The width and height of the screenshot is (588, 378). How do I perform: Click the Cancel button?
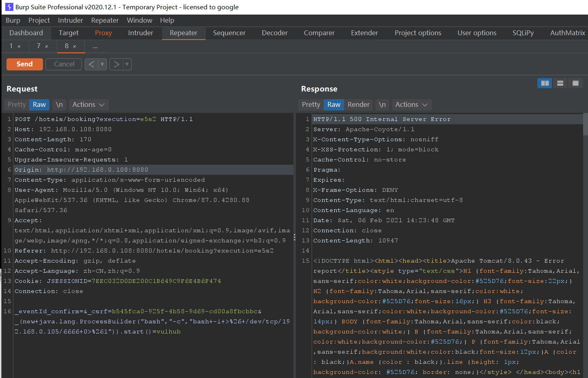(x=64, y=64)
